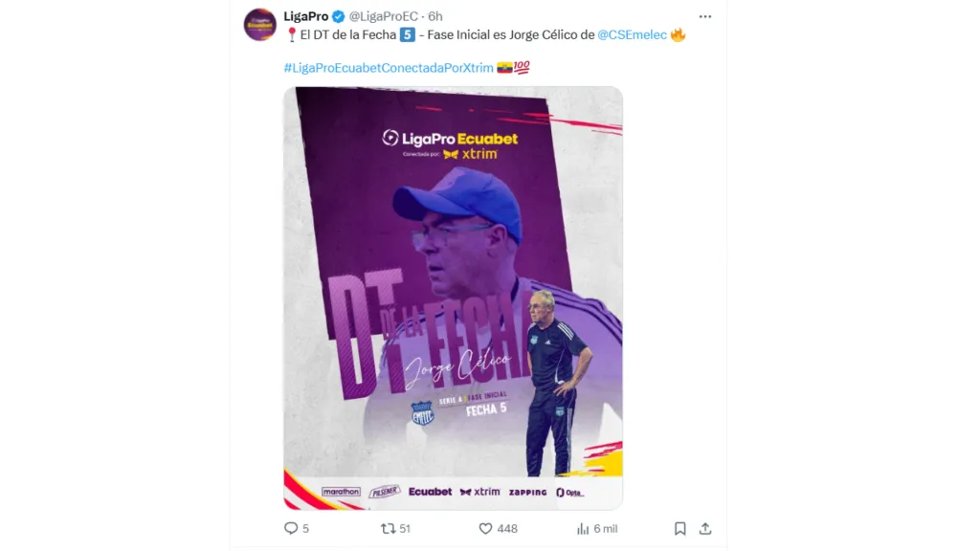This screenshot has width=980, height=551.
Task: Open the LigaPro display name
Action: [x=305, y=16]
